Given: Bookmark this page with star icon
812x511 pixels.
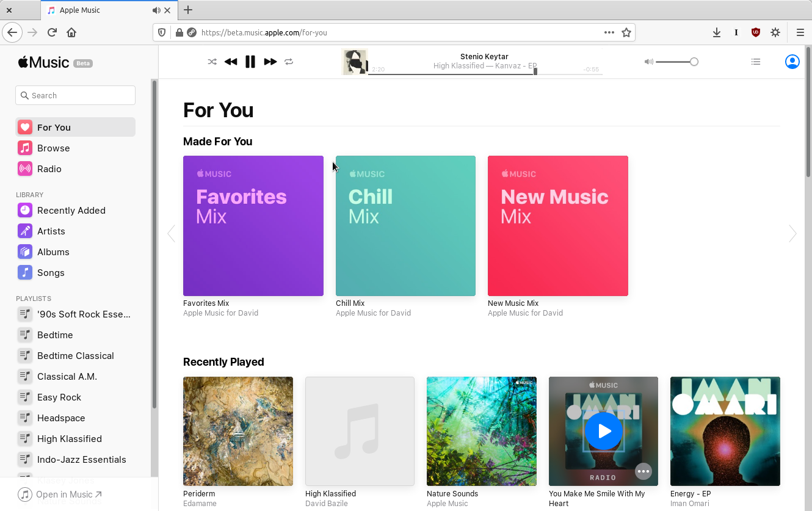Looking at the screenshot, I should 626,32.
